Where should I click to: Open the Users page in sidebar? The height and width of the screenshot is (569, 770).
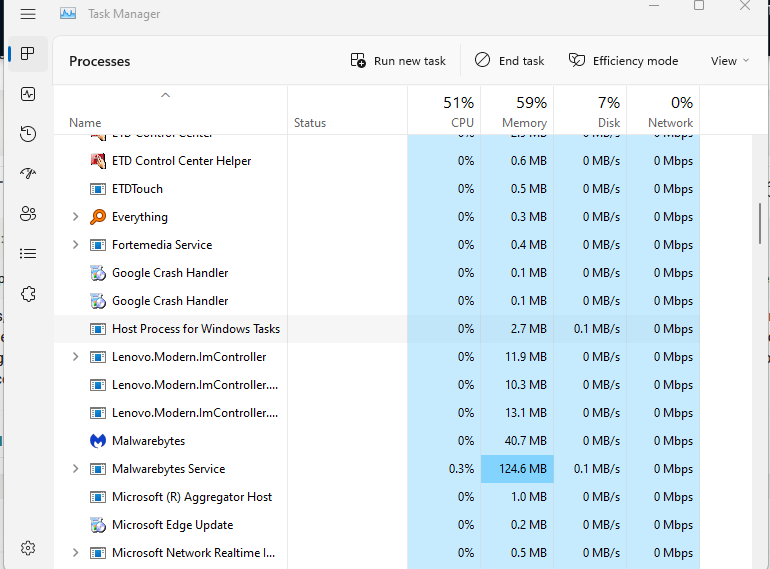tap(28, 214)
